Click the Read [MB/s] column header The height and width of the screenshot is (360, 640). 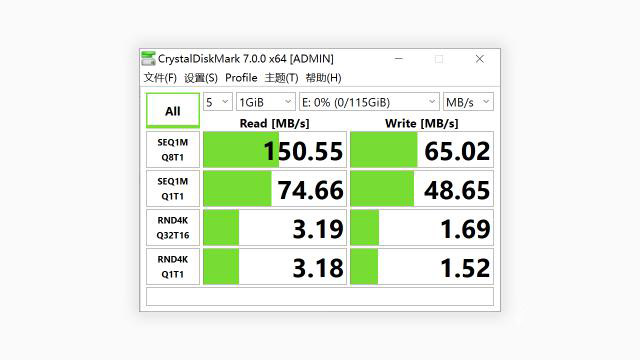pyautogui.click(x=274, y=123)
